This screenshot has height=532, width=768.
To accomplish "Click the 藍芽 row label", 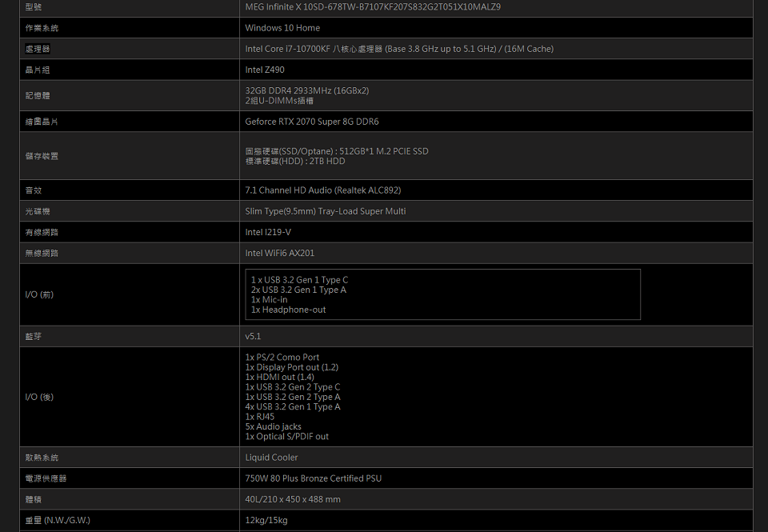I will [x=34, y=337].
